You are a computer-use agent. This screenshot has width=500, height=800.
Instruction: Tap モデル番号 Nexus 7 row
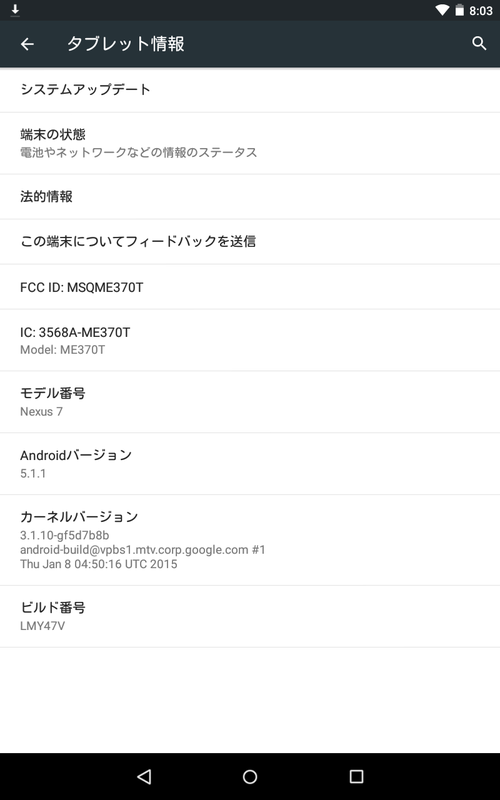tap(250, 402)
